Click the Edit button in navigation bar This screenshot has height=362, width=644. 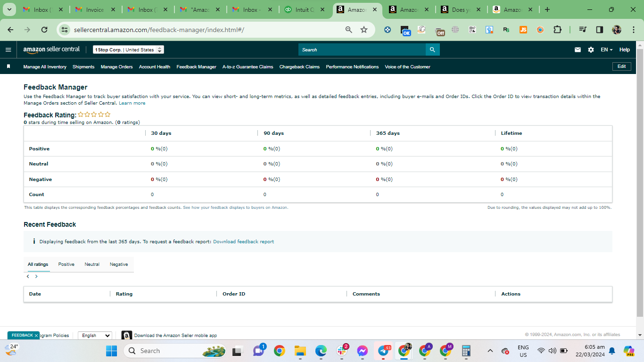click(621, 66)
